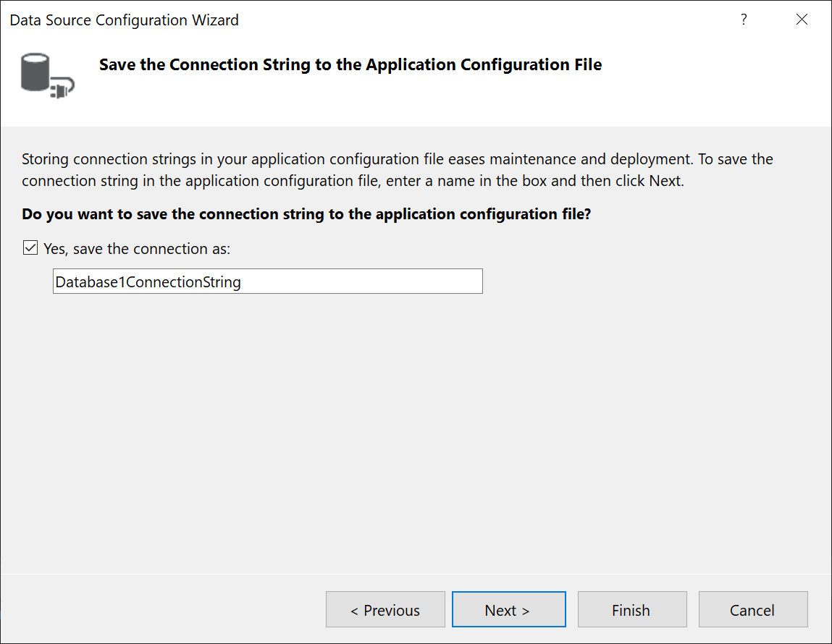Click the "Data Source Configuration Wizard" title text

[124, 20]
